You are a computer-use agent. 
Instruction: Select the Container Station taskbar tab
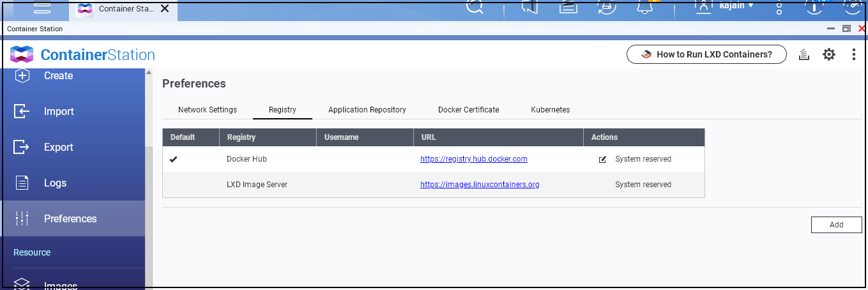[123, 9]
